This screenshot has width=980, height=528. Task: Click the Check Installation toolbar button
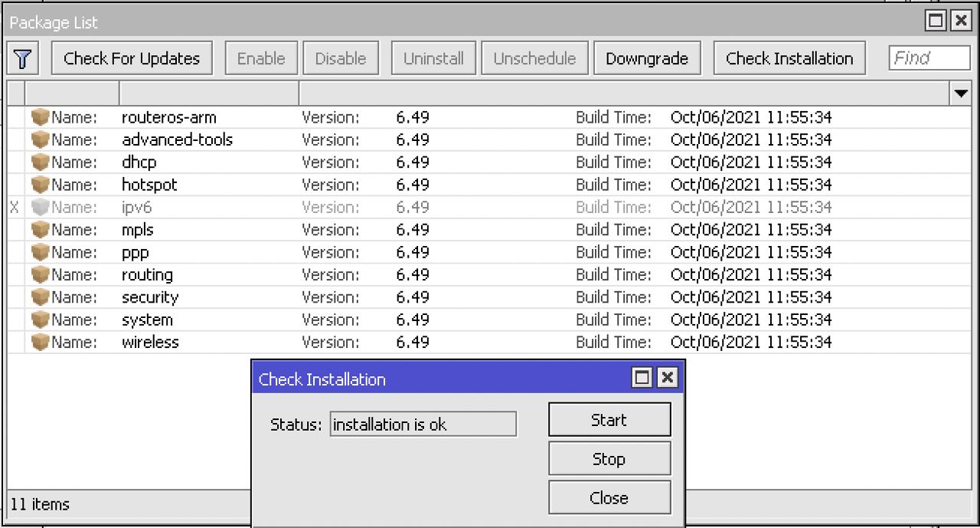coord(789,59)
